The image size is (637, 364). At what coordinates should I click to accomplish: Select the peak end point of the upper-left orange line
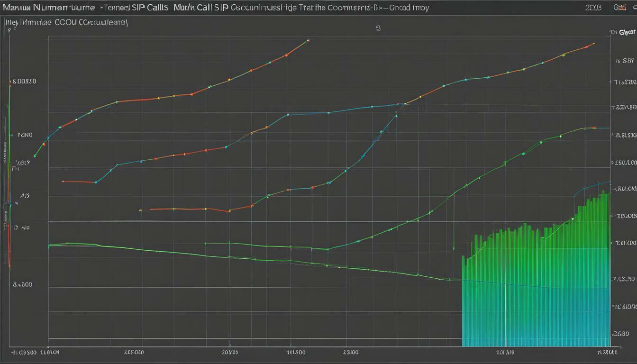(308, 41)
